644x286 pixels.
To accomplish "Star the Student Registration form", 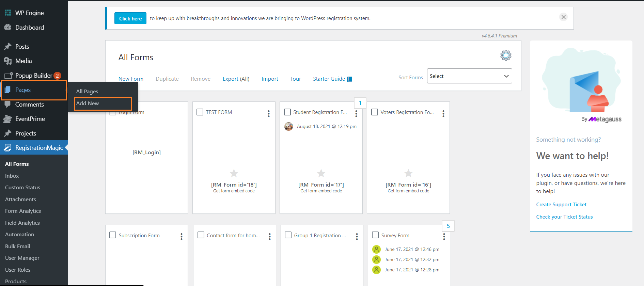I will [321, 173].
